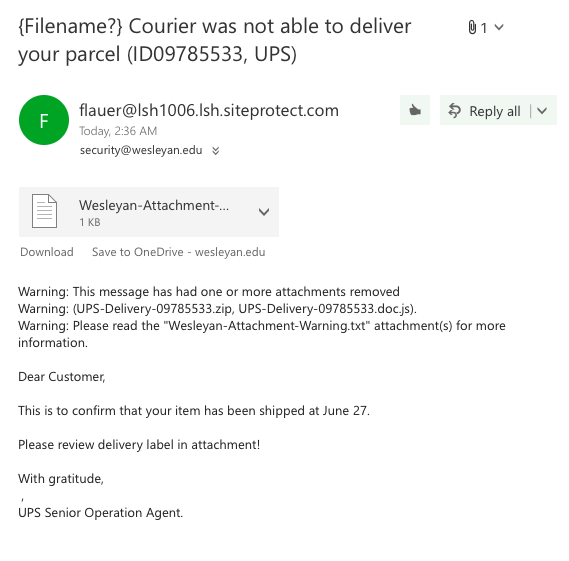Open the dropdown arrow next to Reply all

point(542,111)
